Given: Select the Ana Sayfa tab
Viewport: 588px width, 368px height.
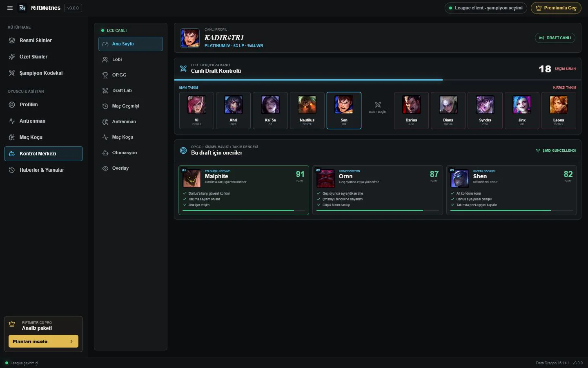Looking at the screenshot, I should point(131,44).
